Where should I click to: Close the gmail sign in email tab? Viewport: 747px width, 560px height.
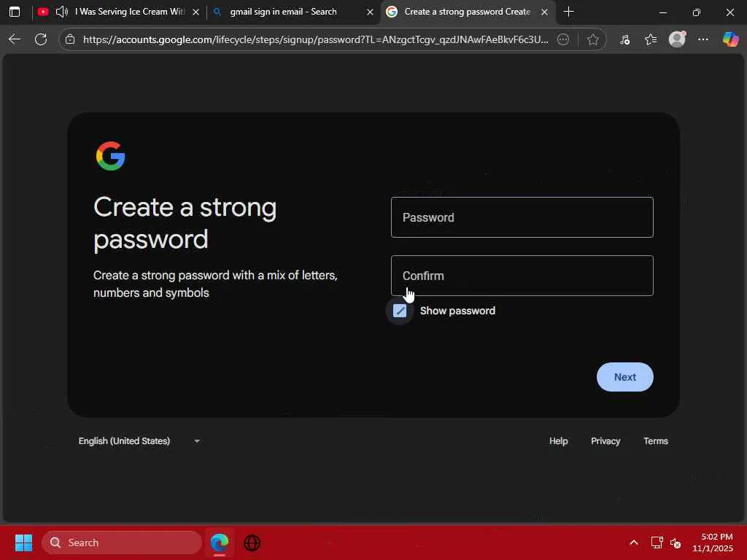click(370, 12)
